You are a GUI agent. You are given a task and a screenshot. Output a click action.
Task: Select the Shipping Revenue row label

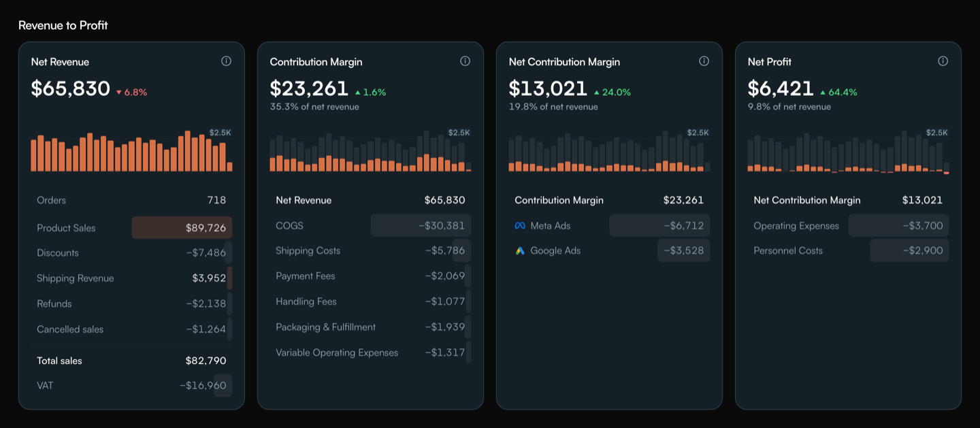(76, 278)
